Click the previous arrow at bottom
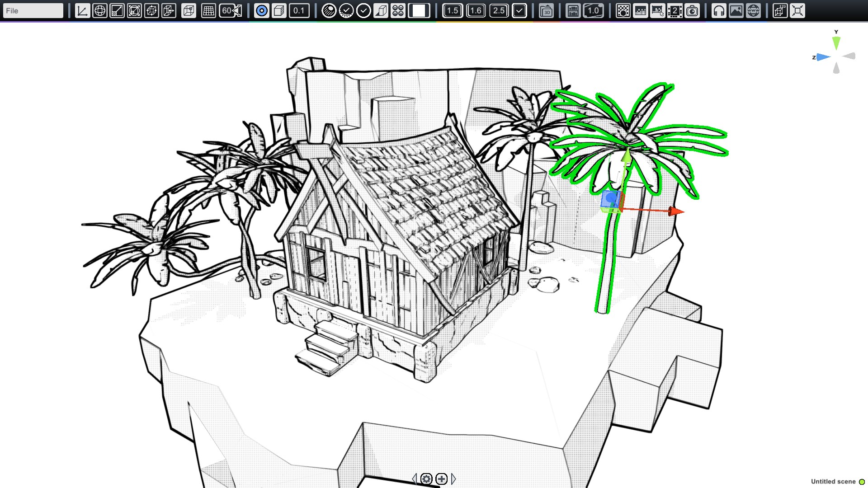 414,479
